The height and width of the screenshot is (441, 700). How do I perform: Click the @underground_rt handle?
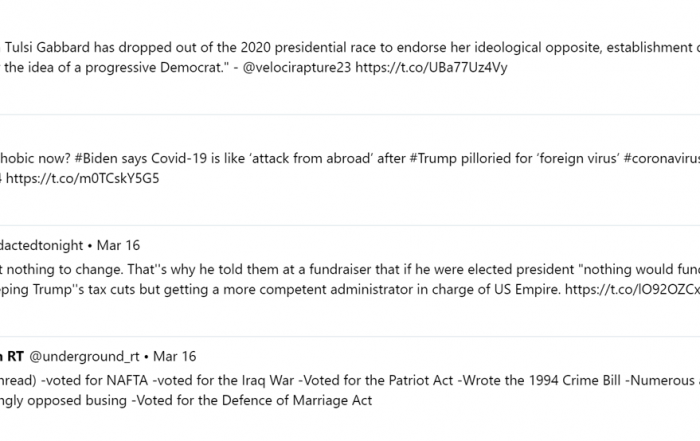point(84,357)
